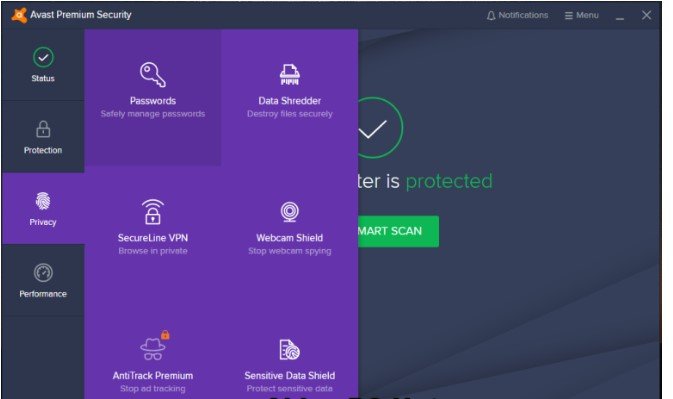Select the Privacy section in sidebar
This screenshot has height=399, width=673.
coord(43,209)
